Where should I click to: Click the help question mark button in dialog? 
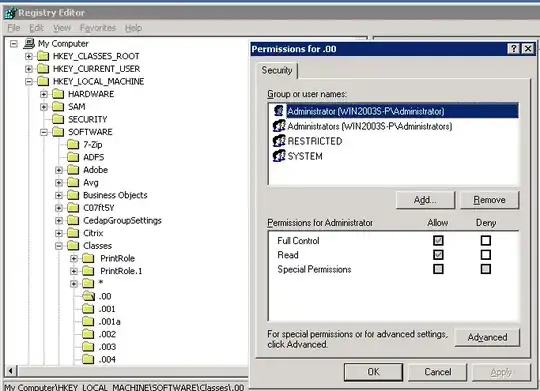513,49
